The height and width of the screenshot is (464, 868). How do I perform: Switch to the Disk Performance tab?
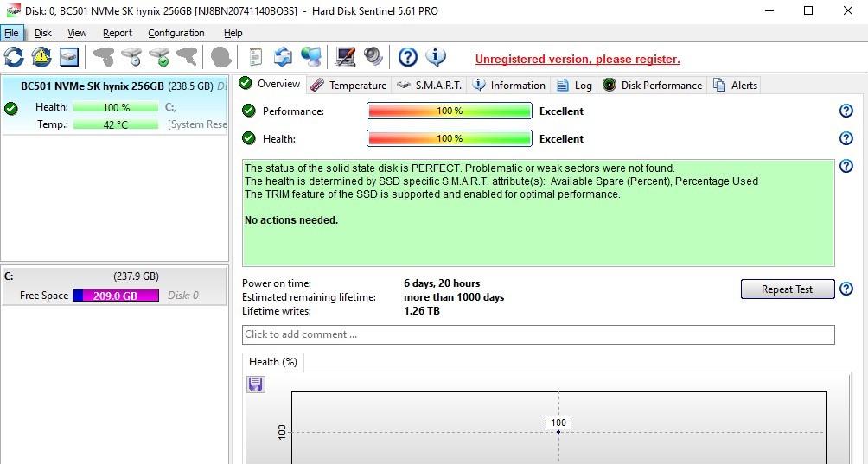pyautogui.click(x=653, y=86)
